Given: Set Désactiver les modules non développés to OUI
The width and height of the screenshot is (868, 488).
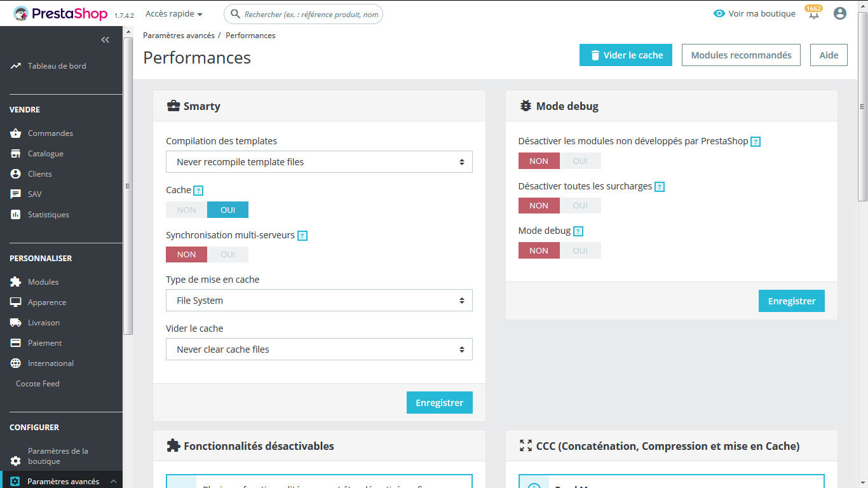Looking at the screenshot, I should click(x=580, y=161).
